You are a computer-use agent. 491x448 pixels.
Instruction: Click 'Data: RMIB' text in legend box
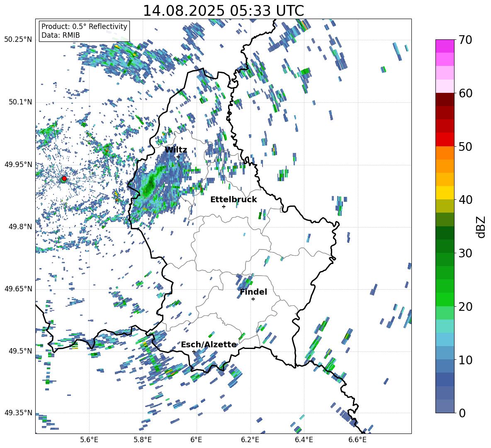tap(61, 35)
